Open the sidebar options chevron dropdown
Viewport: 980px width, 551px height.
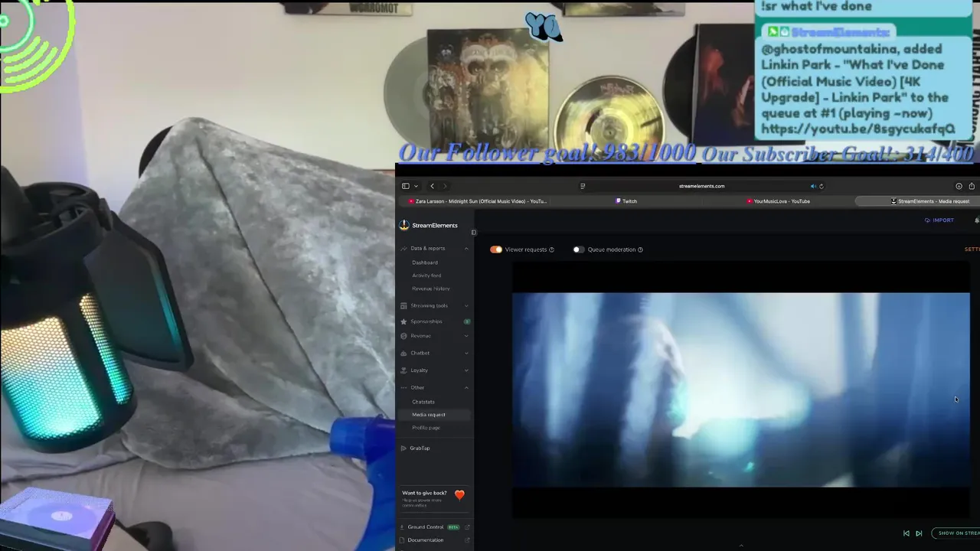pos(416,186)
